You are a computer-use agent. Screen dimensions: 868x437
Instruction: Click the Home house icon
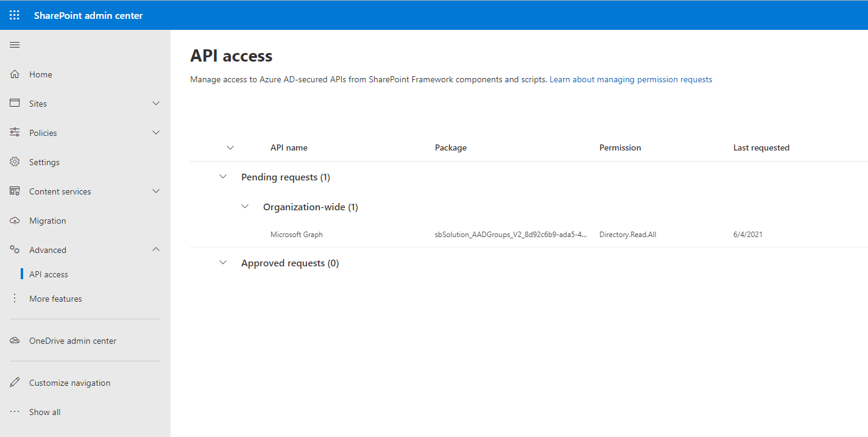15,74
